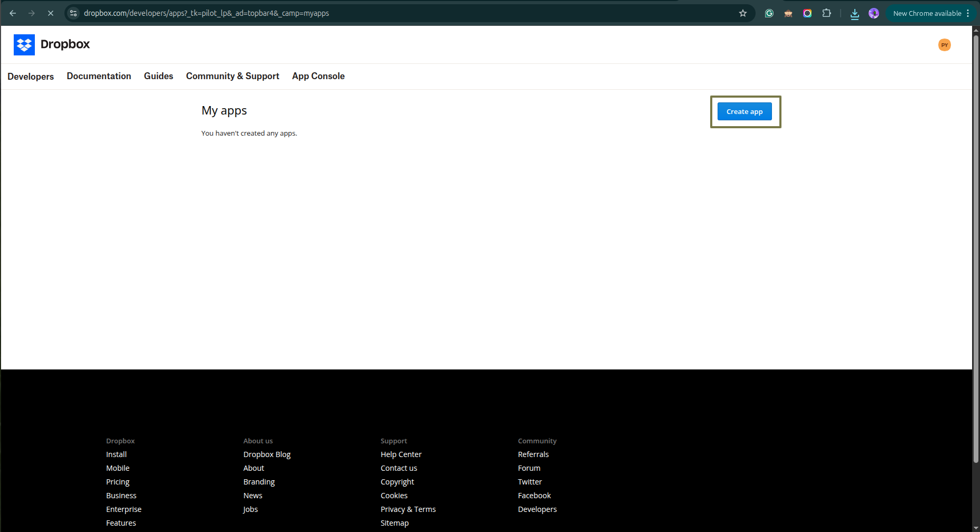Click the colorful ring extension icon
This screenshot has height=532, width=980.
(x=807, y=13)
